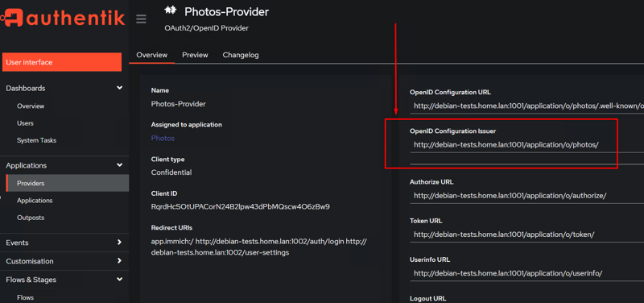
Task: Click the Logout URL label
Action: (428, 298)
